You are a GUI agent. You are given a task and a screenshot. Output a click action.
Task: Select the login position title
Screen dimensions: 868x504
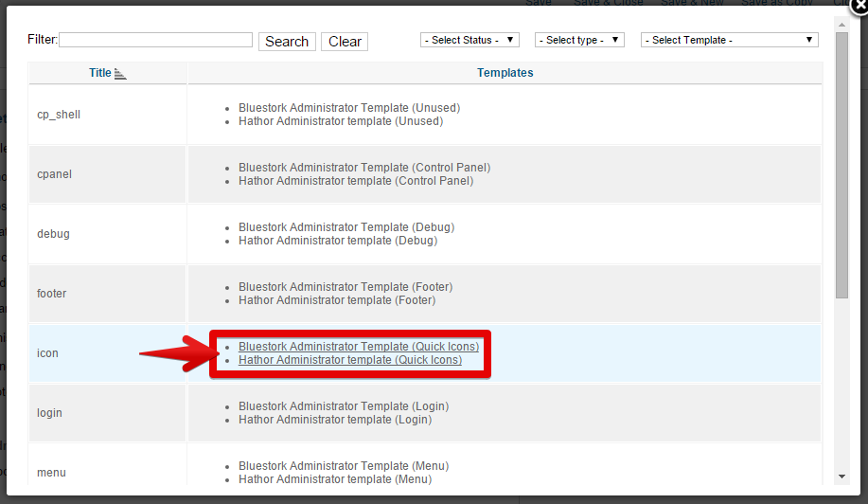coord(49,413)
